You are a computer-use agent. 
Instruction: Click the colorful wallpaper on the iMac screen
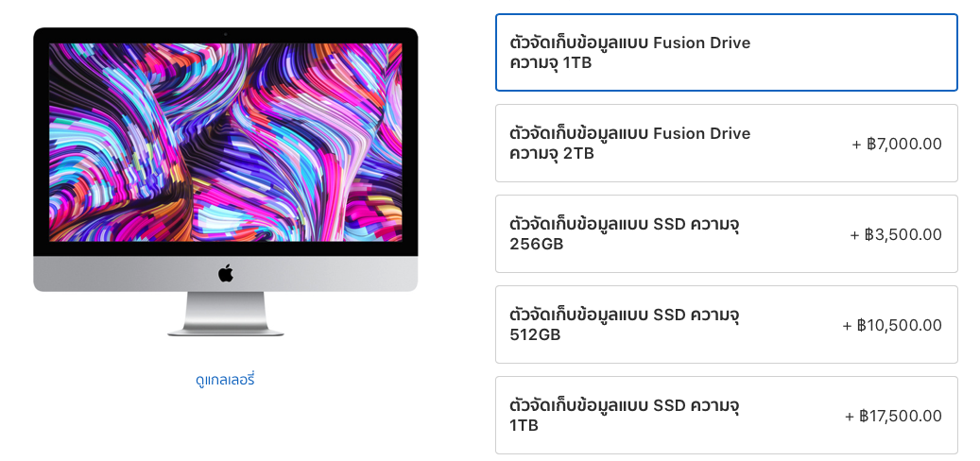click(x=226, y=142)
